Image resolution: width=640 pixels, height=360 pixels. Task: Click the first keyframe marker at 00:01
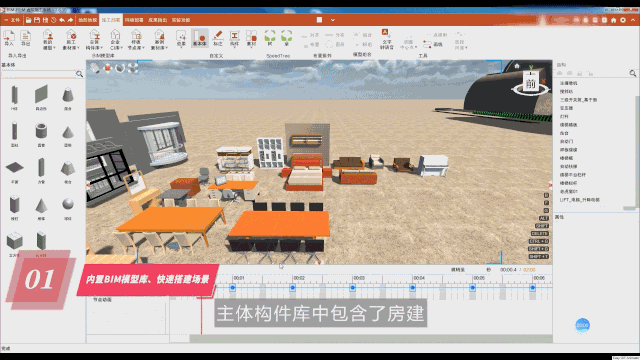click(x=232, y=288)
